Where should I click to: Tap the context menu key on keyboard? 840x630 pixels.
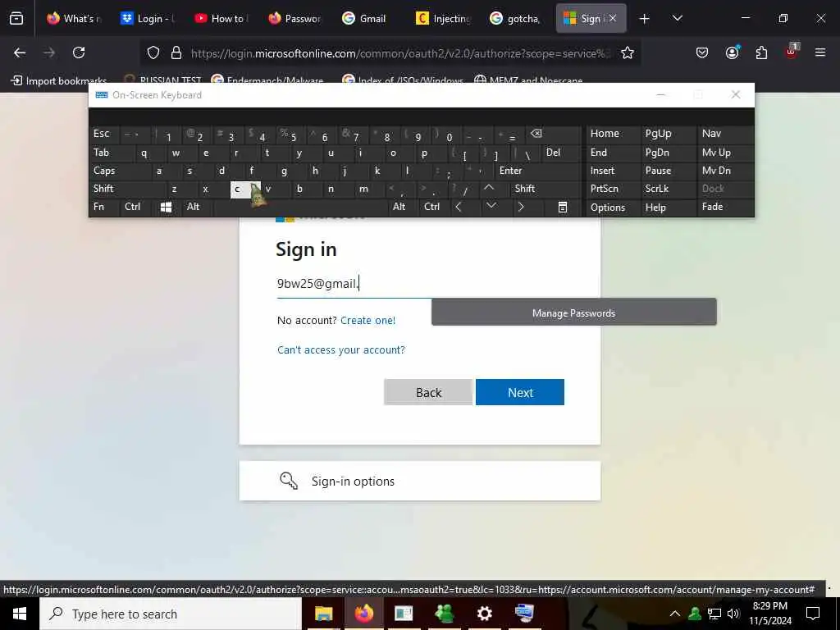(562, 207)
